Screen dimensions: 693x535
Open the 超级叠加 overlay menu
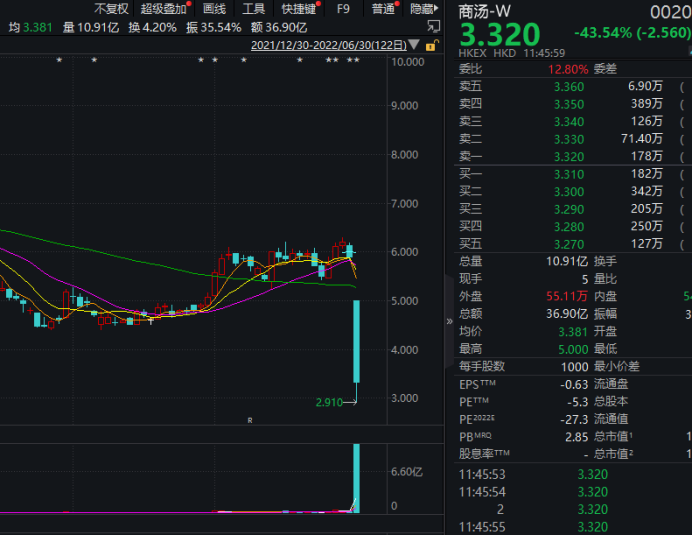pyautogui.click(x=164, y=8)
